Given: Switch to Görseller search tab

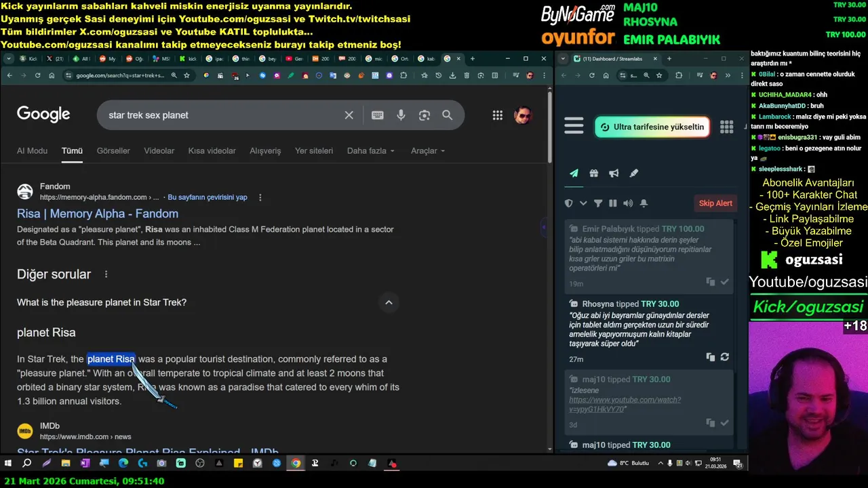Looking at the screenshot, I should pyautogui.click(x=113, y=150).
